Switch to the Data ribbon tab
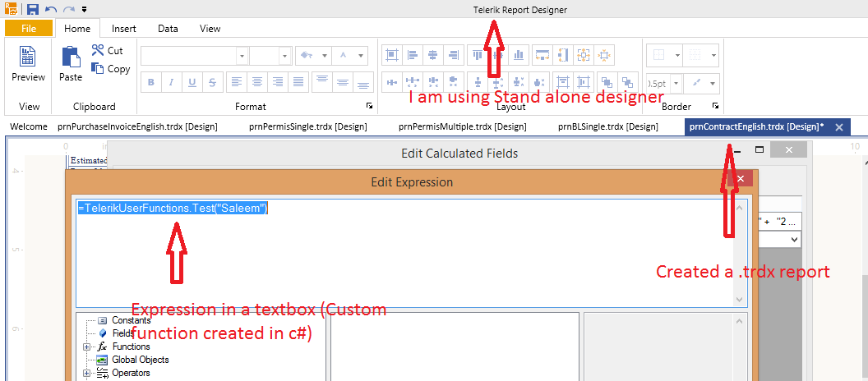Viewport: 868px width, 381px height. 168,28
